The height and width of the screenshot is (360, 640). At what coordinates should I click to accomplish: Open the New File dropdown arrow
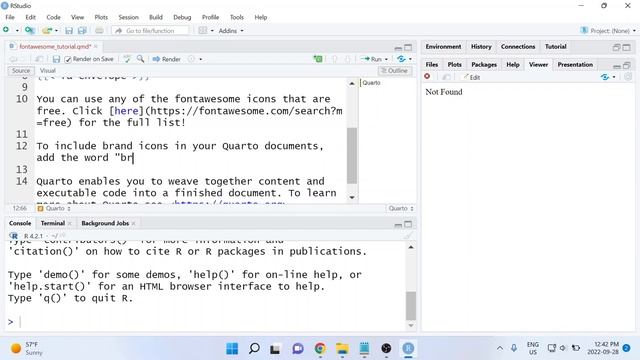pos(17,31)
